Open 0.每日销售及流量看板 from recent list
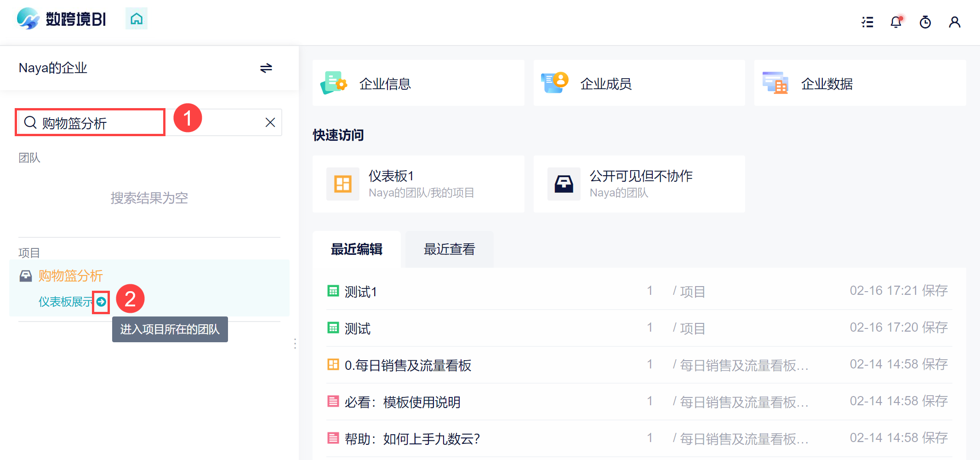Screen dimensions: 980x460 (408, 365)
